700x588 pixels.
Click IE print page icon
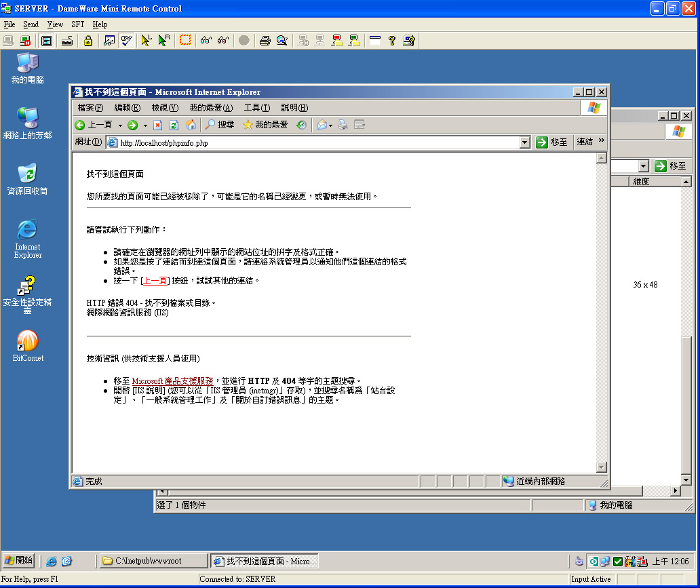click(x=343, y=125)
